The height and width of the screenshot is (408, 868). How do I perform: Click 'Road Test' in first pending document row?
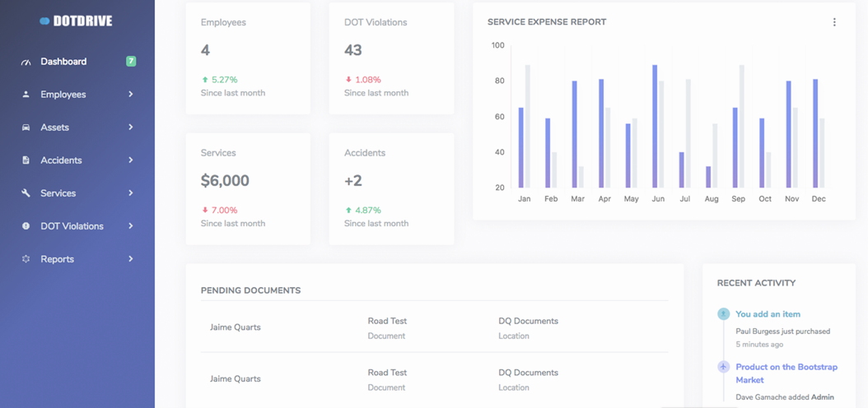(387, 321)
